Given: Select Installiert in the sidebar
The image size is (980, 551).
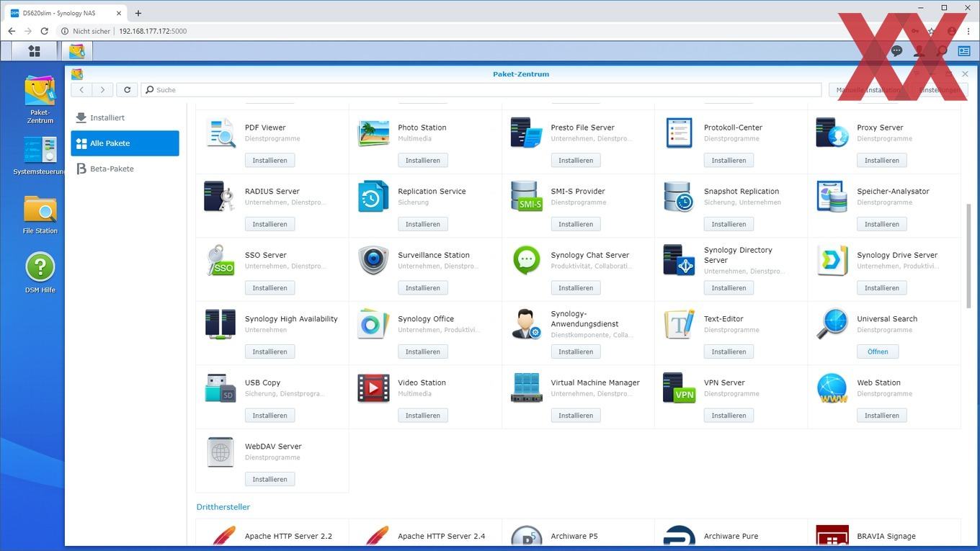Looking at the screenshot, I should [x=125, y=117].
